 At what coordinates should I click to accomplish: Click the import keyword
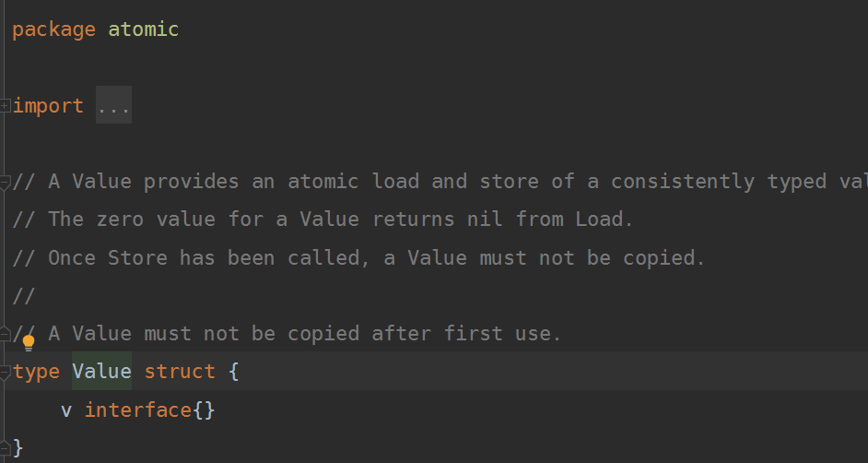click(48, 106)
